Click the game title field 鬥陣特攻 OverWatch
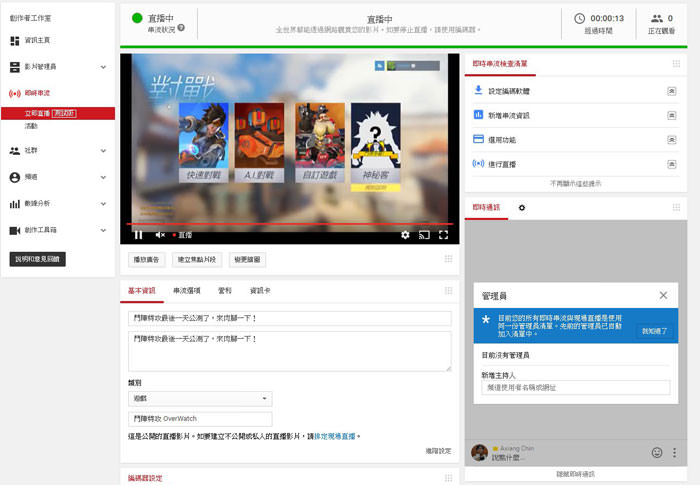Image resolution: width=700 pixels, height=485 pixels. 200,419
